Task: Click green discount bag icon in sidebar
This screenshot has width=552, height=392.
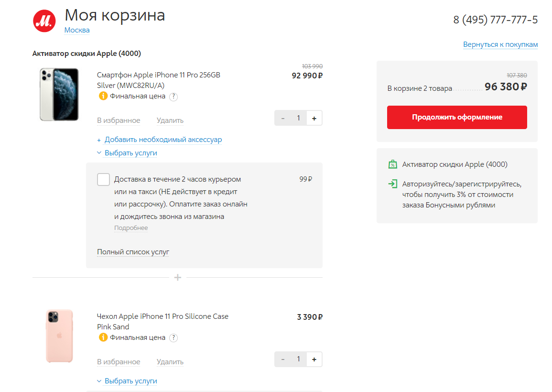Action: [392, 164]
